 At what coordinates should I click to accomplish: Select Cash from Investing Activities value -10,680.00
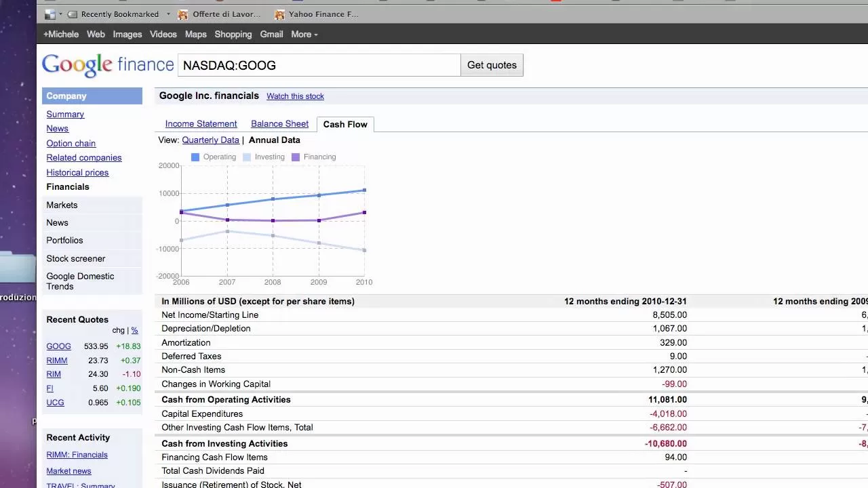(665, 443)
